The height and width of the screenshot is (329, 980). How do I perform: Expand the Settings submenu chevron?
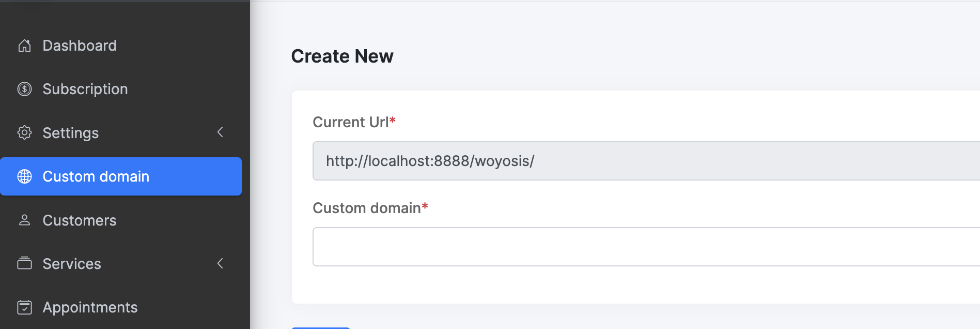(220, 132)
